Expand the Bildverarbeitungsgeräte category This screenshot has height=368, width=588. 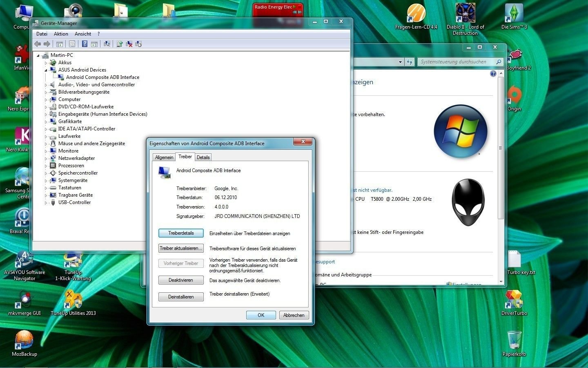click(x=46, y=92)
